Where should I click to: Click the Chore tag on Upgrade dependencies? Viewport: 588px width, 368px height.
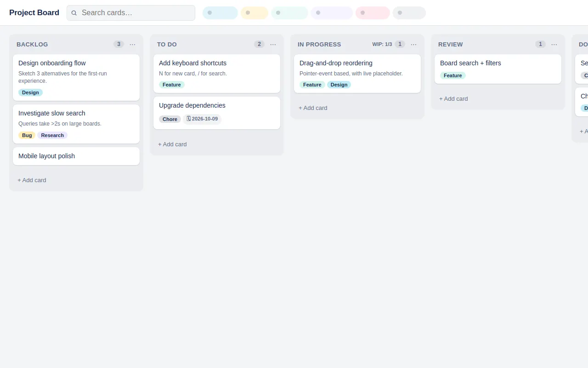170,119
